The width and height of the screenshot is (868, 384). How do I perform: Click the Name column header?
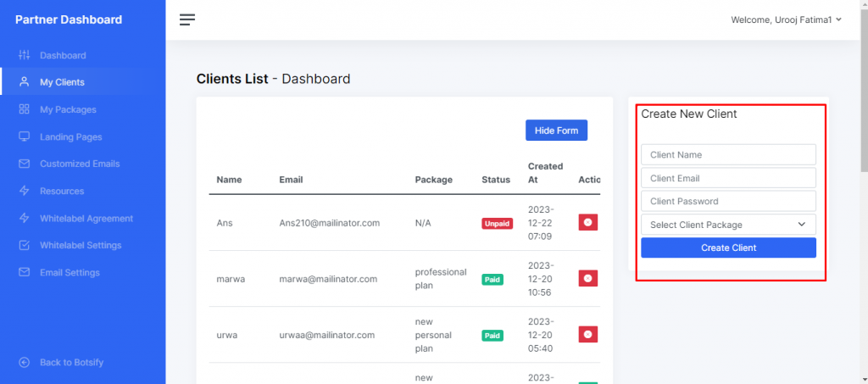coord(229,180)
